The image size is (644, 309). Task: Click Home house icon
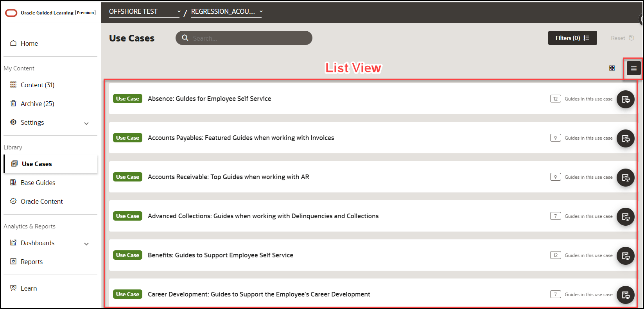(13, 43)
